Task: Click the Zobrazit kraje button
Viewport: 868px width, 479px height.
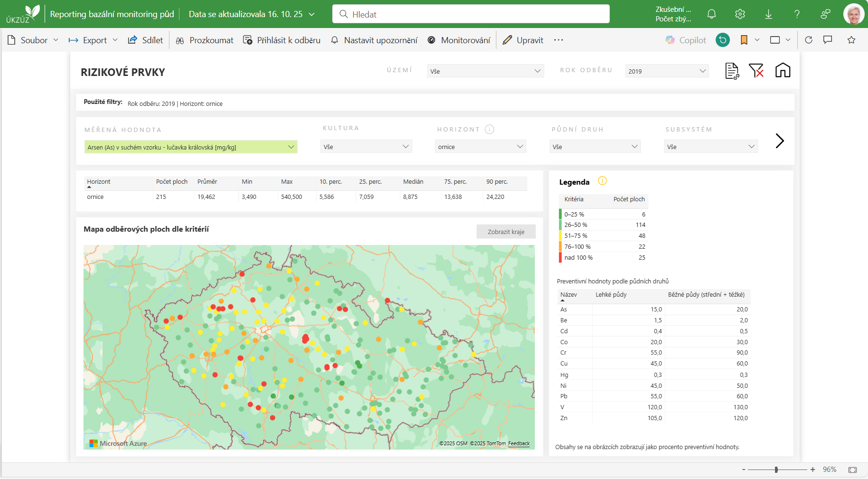Action: (506, 232)
